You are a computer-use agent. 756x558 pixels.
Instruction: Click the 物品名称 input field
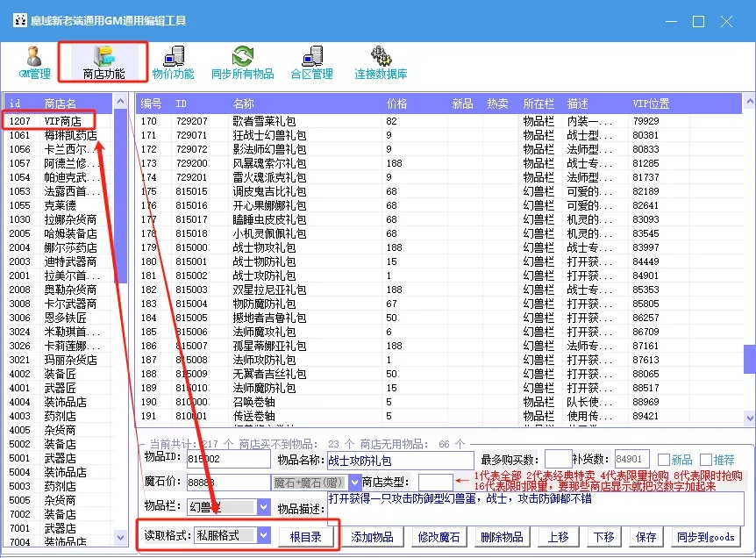coord(400,461)
